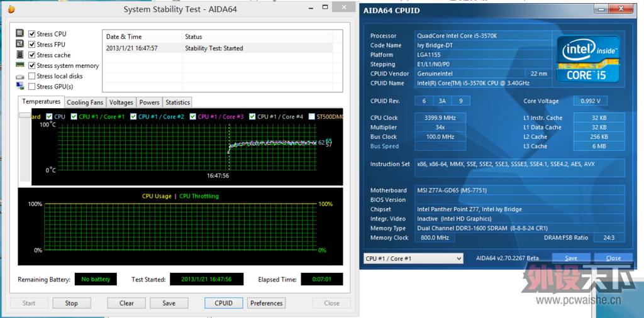Click the No battery status field

tap(96, 279)
